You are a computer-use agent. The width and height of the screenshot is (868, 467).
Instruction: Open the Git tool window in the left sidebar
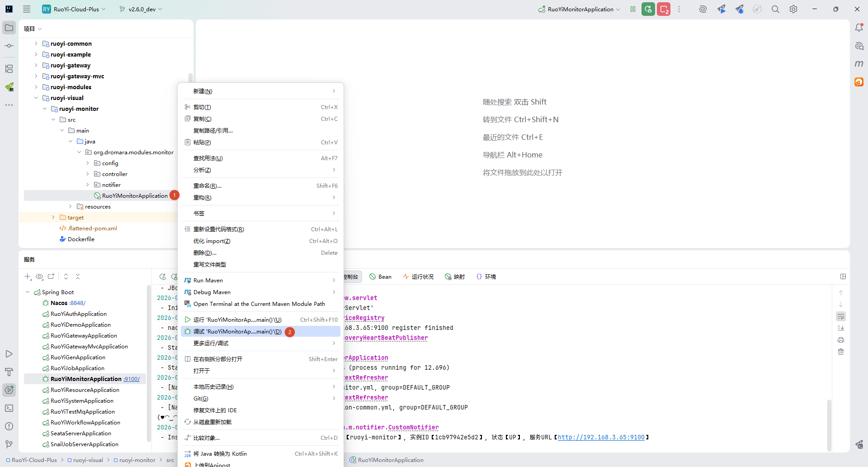(9, 444)
